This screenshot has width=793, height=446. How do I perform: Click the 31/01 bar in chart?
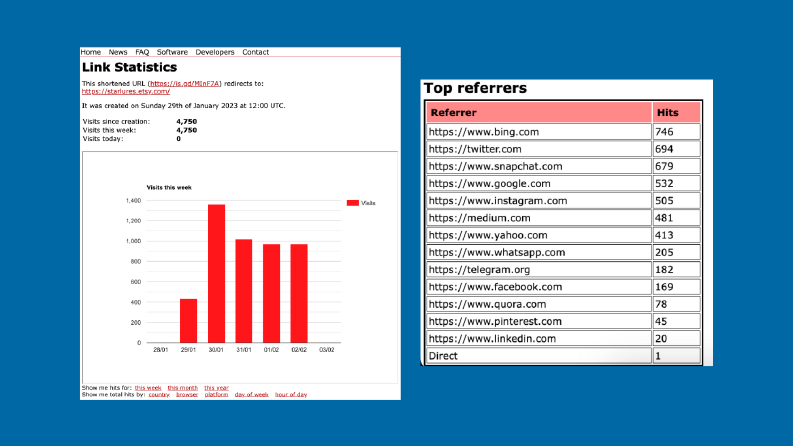(x=244, y=291)
